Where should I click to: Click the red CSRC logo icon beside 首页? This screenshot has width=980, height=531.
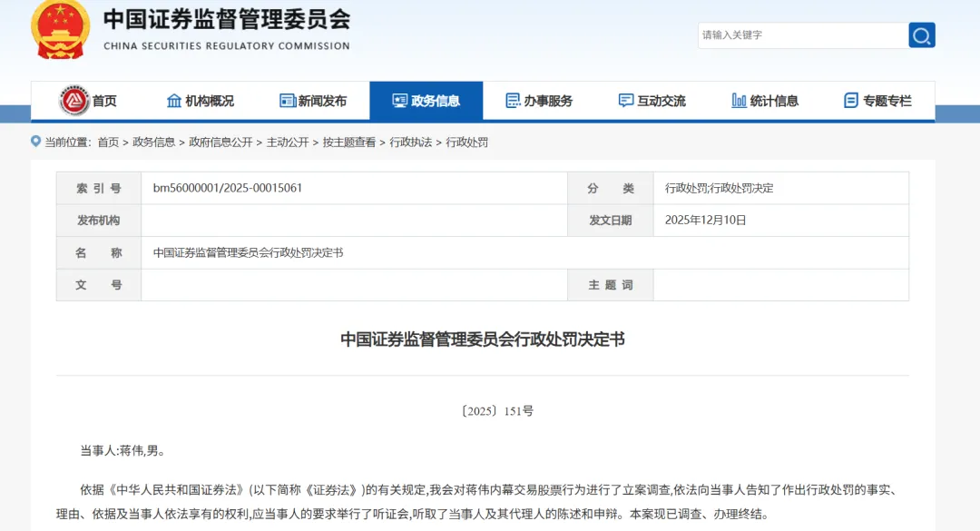click(74, 100)
